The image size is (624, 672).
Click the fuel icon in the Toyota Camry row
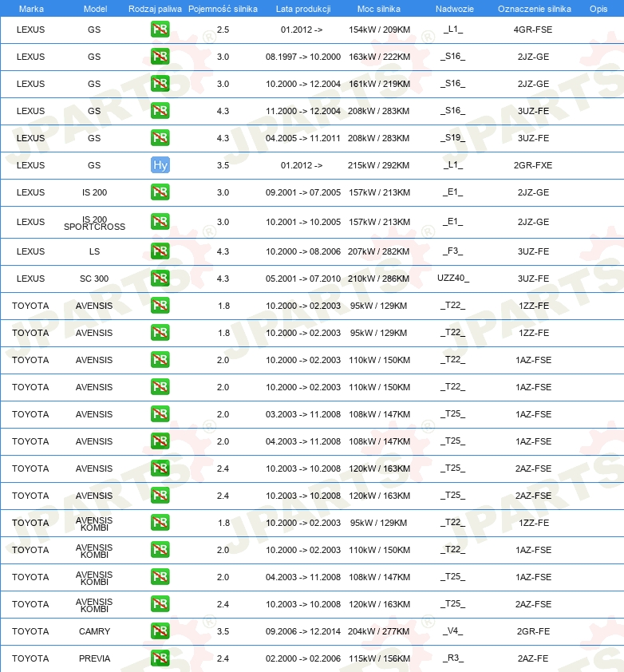click(160, 630)
